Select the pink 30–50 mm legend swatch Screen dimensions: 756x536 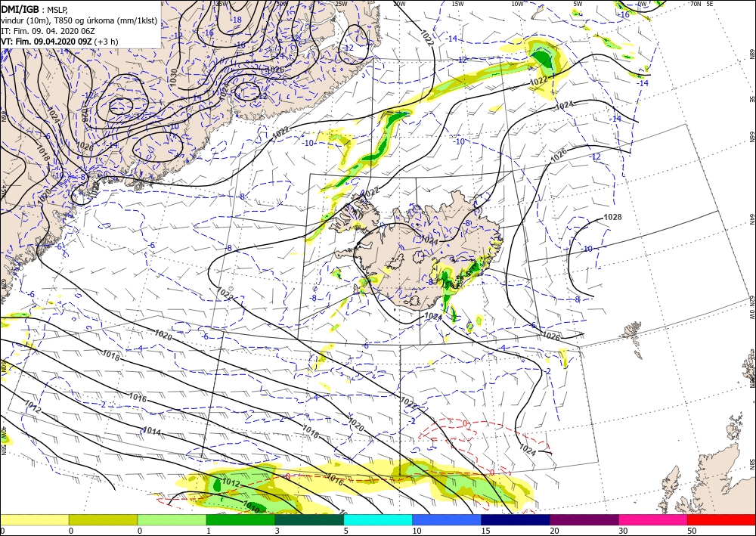click(653, 519)
